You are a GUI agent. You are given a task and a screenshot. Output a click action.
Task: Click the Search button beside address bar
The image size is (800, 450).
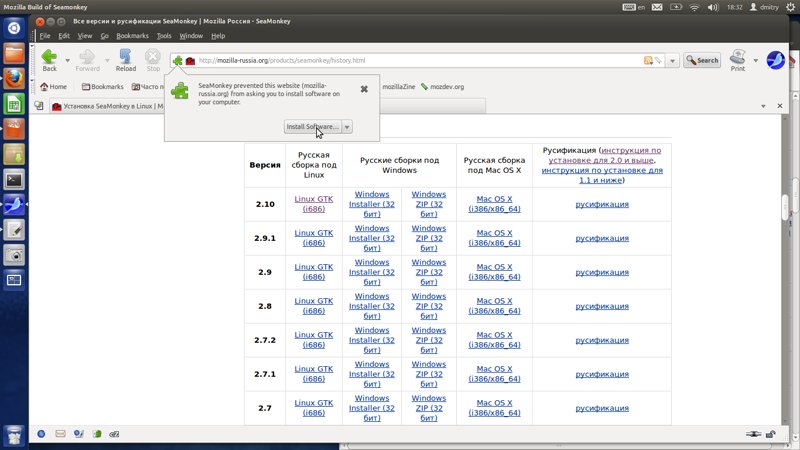pyautogui.click(x=702, y=60)
